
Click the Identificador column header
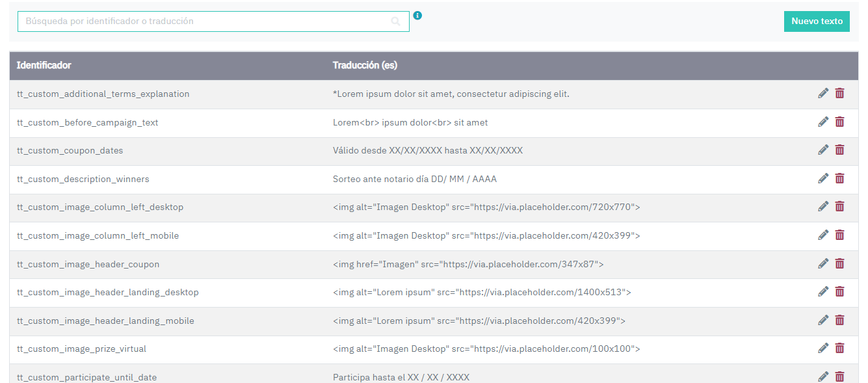pyautogui.click(x=44, y=66)
